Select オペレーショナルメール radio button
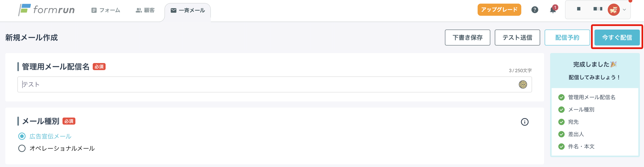The height and width of the screenshot is (167, 644). tap(22, 148)
